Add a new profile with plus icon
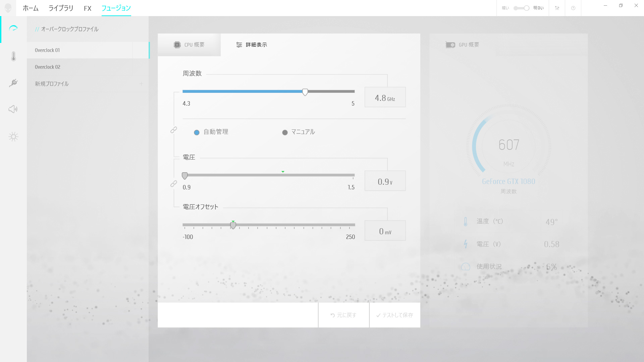Image resolution: width=644 pixels, height=362 pixels. coord(141,84)
